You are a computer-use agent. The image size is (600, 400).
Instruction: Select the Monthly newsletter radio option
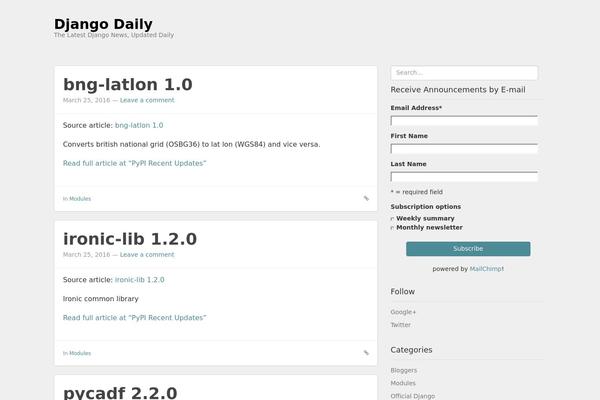(392, 228)
